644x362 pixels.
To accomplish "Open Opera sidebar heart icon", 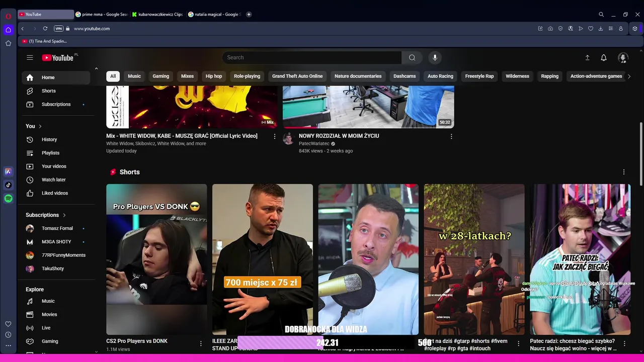I will (x=8, y=324).
